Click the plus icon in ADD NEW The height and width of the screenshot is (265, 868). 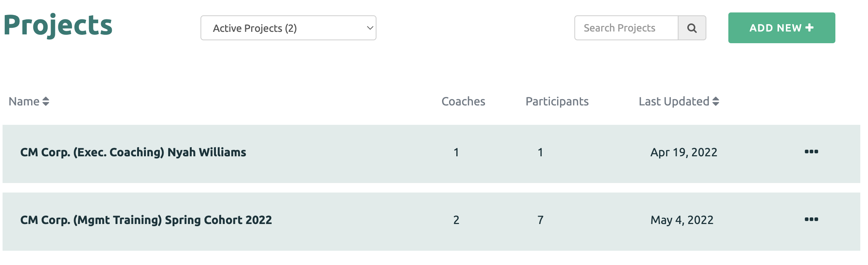pyautogui.click(x=810, y=28)
